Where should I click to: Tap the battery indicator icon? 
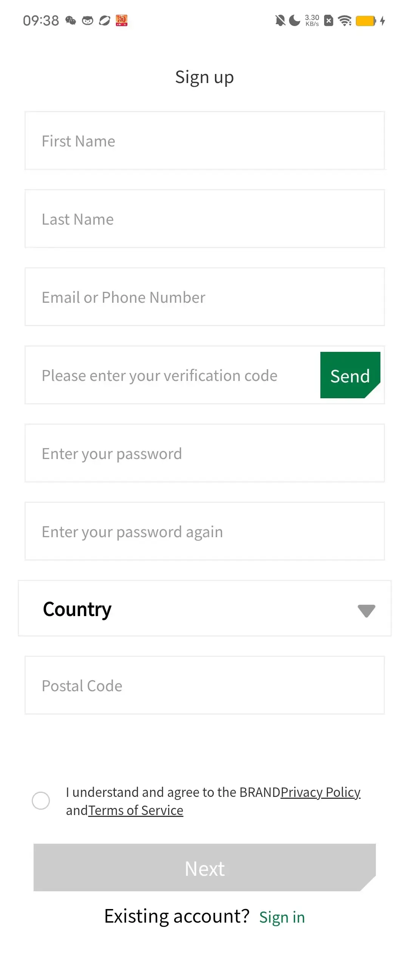pos(366,21)
